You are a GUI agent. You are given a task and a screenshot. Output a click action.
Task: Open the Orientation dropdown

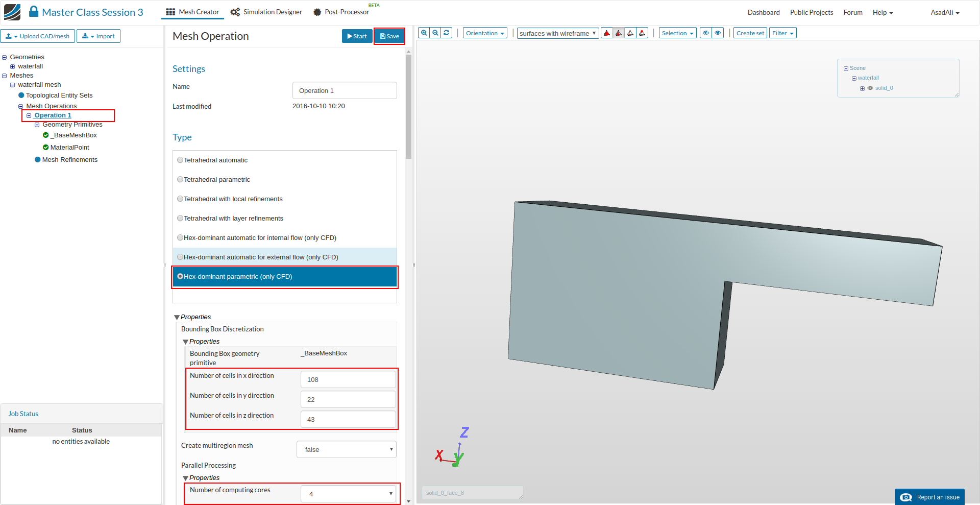pyautogui.click(x=485, y=33)
